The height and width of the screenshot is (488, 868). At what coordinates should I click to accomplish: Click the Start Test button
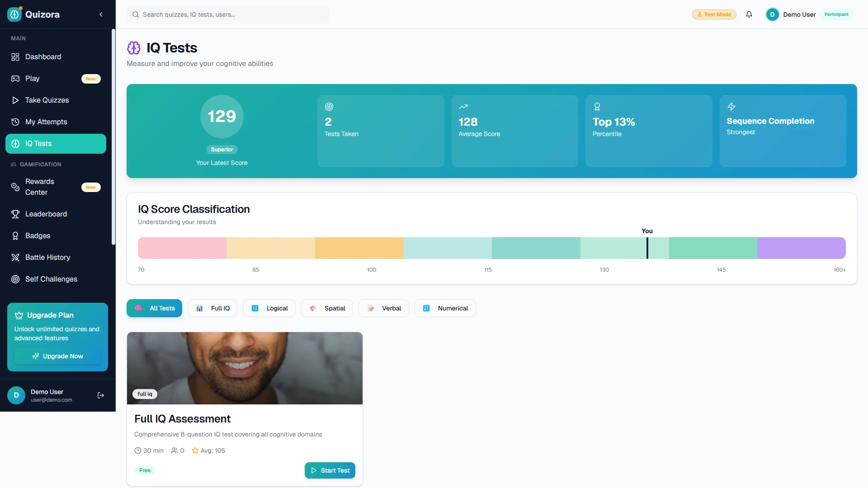point(330,470)
